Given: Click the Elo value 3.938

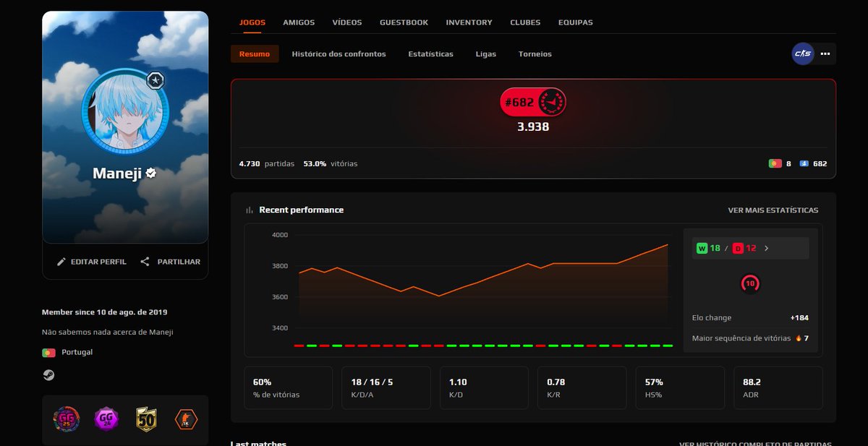Looking at the screenshot, I should 533,126.
